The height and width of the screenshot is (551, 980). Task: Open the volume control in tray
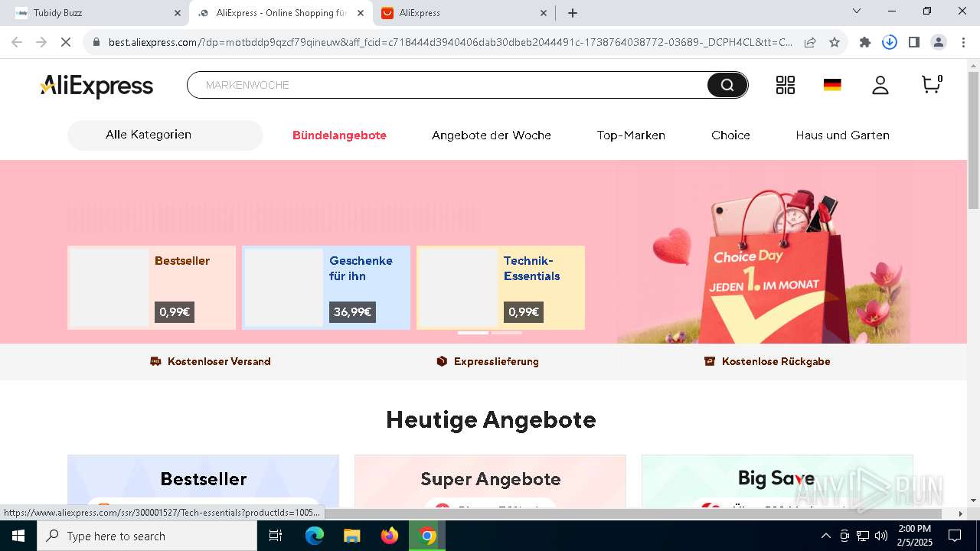pyautogui.click(x=881, y=536)
